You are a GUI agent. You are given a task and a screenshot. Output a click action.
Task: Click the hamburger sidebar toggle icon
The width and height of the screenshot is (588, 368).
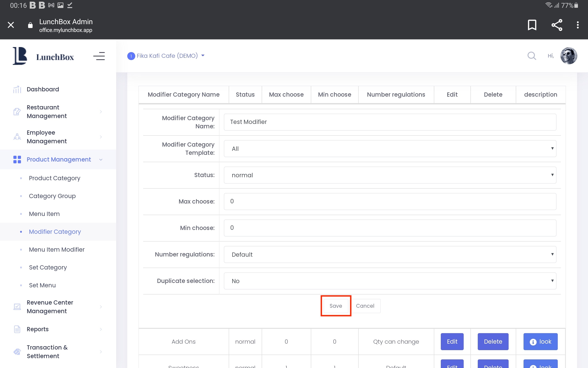point(99,56)
